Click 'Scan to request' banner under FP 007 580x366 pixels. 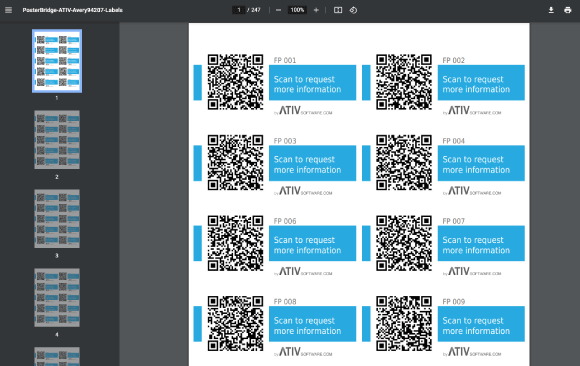pyautogui.click(x=481, y=244)
